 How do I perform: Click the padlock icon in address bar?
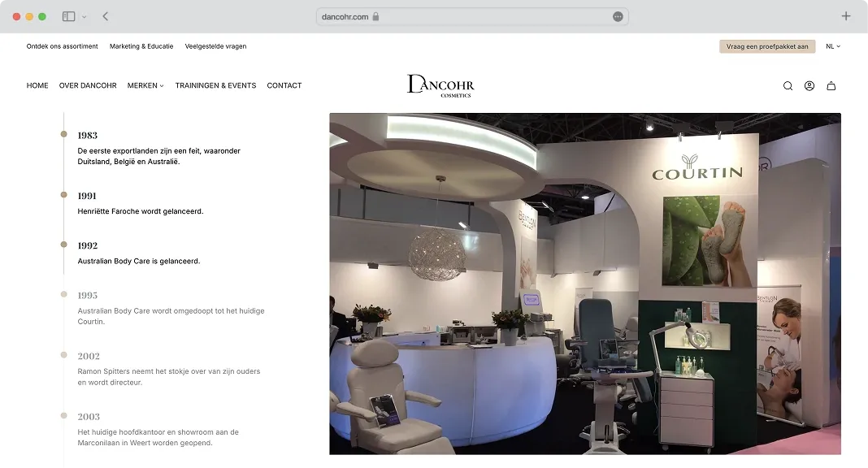coord(375,16)
